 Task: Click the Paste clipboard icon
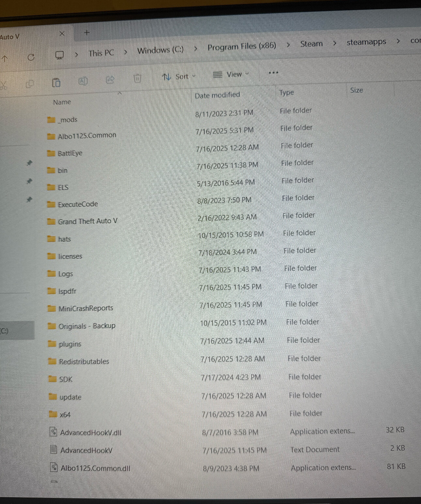pyautogui.click(x=56, y=83)
